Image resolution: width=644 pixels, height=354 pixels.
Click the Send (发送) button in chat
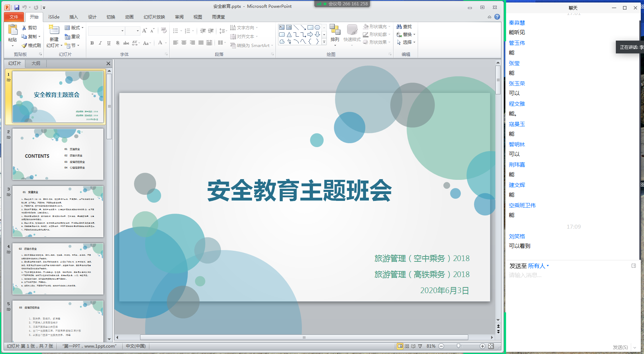coord(620,347)
